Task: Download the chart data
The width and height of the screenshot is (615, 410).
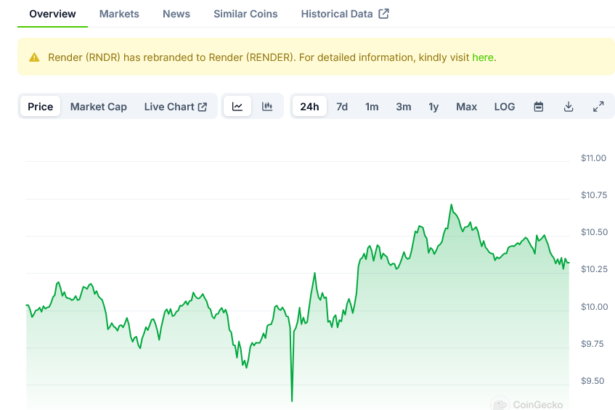Action: tap(568, 107)
